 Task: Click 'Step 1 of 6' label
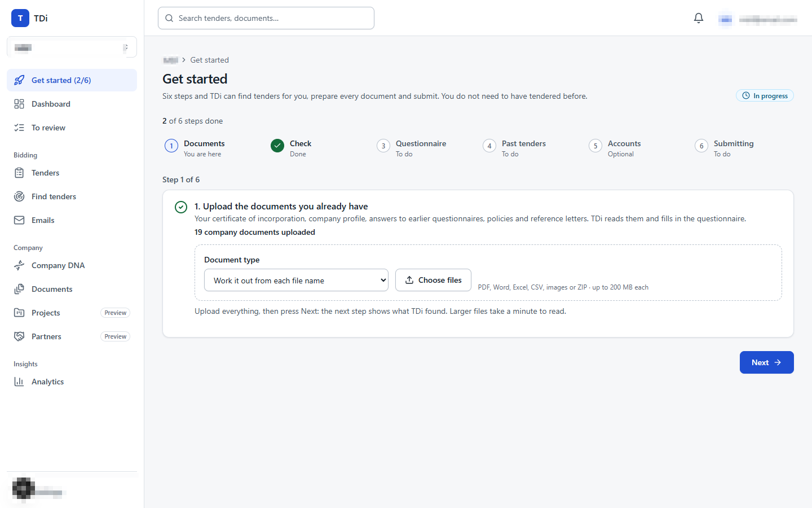click(181, 179)
